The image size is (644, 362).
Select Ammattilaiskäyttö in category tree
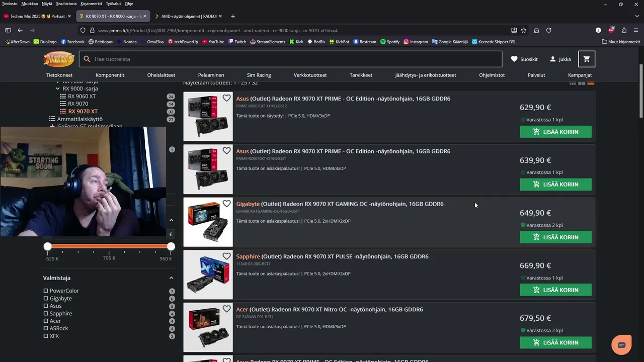click(x=79, y=119)
